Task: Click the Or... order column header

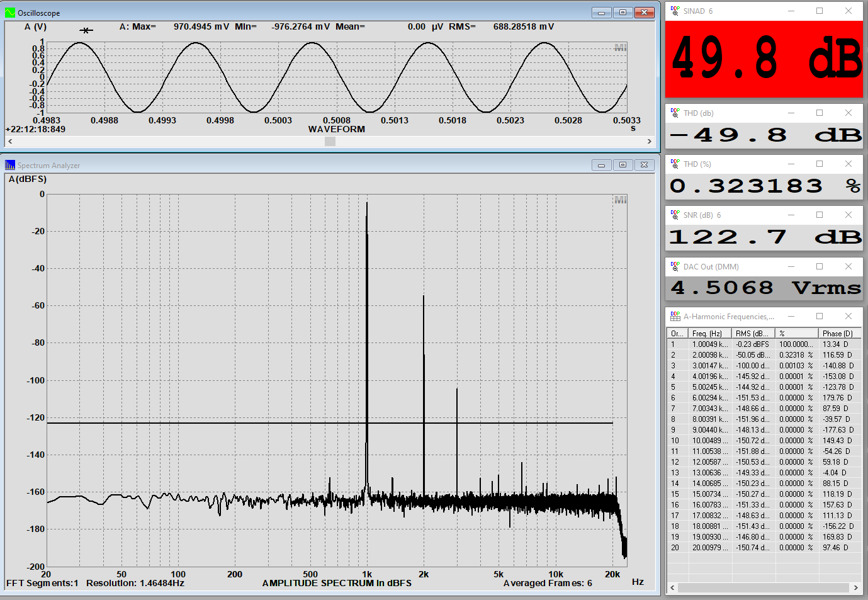Action: pyautogui.click(x=677, y=334)
